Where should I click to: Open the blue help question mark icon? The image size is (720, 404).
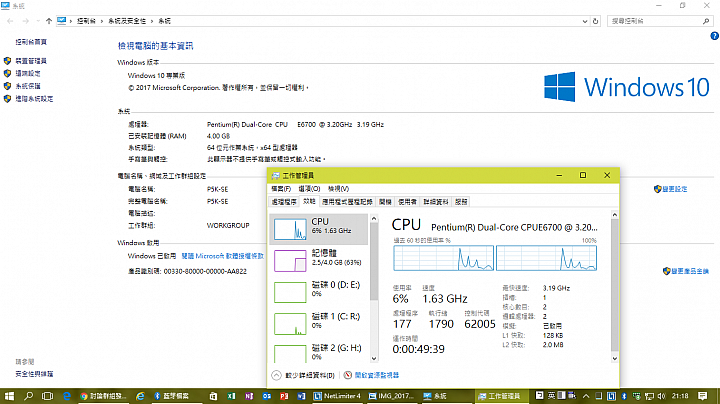(714, 36)
